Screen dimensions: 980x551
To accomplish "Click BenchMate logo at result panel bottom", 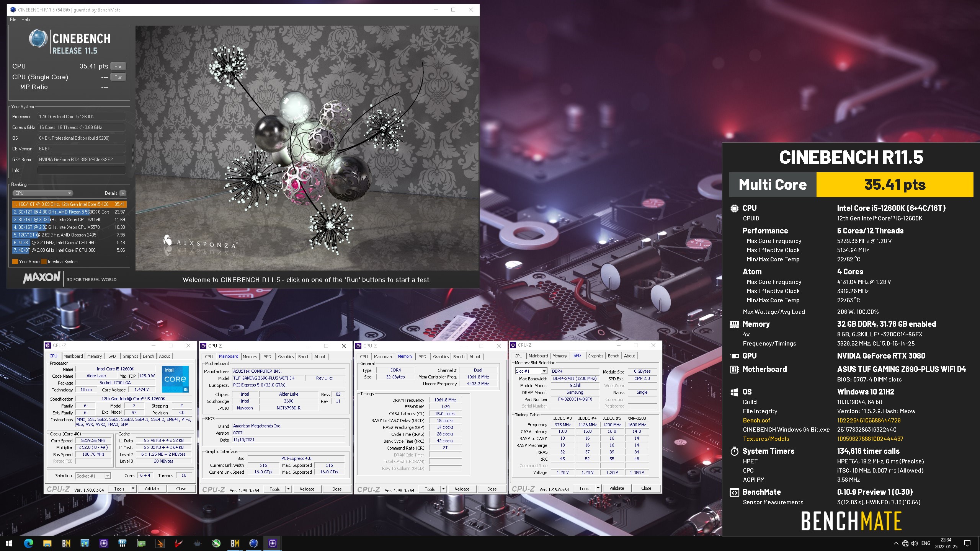I will click(851, 521).
